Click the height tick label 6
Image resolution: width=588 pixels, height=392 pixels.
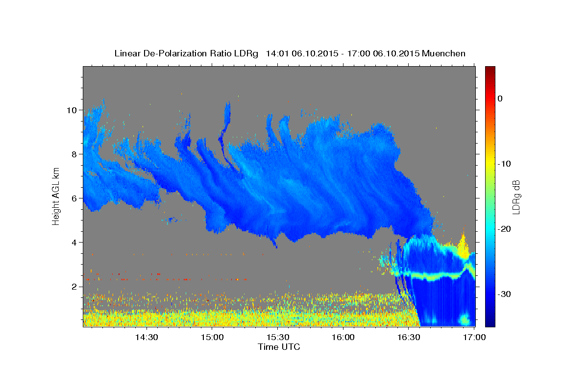[74, 198]
